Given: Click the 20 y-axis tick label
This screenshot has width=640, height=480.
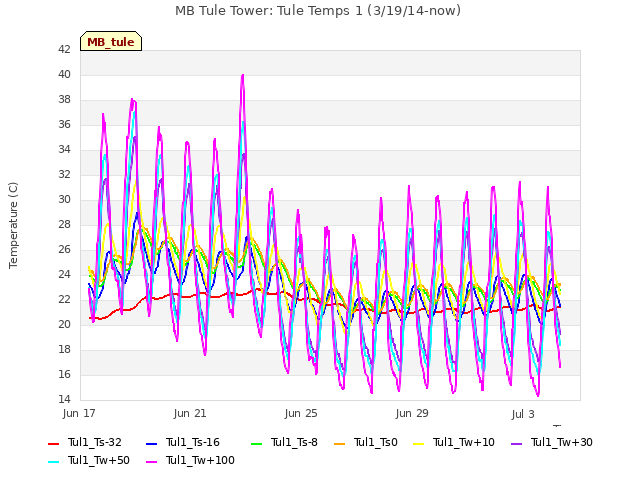Looking at the screenshot, I should (x=64, y=324).
